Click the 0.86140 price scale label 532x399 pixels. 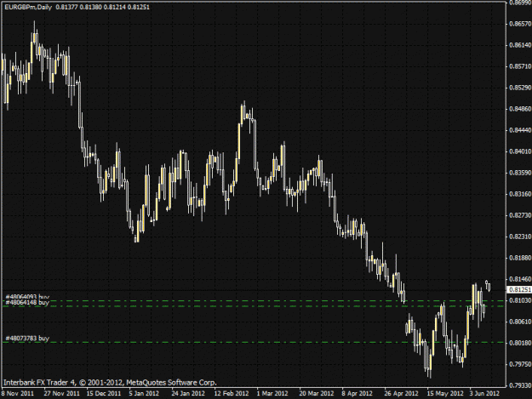pyautogui.click(x=520, y=45)
